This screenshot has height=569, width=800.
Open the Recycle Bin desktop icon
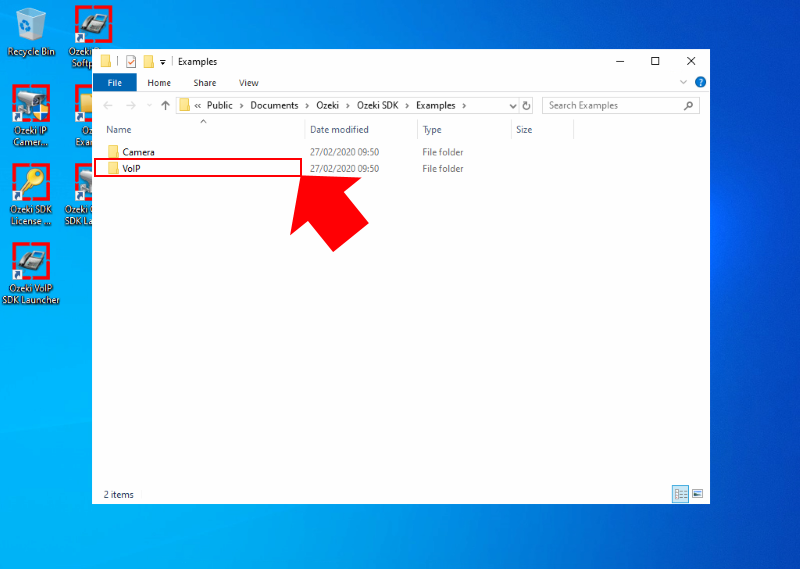pyautogui.click(x=31, y=32)
